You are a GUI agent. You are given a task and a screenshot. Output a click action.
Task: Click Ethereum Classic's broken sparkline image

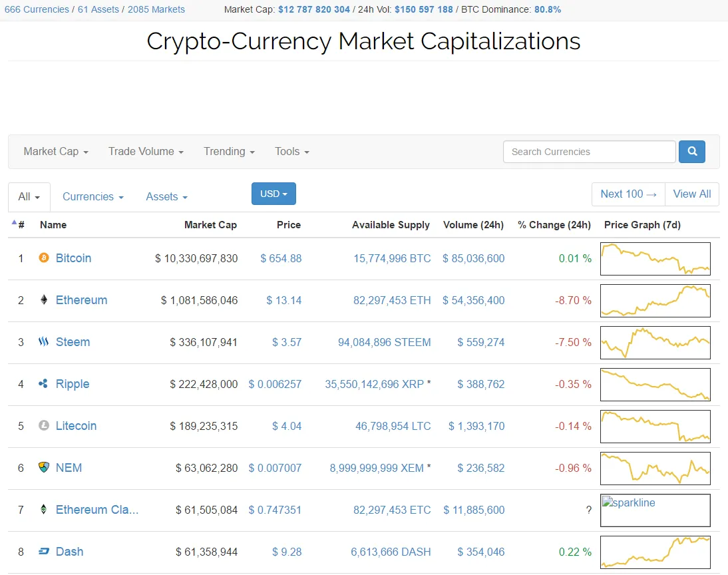tap(655, 510)
